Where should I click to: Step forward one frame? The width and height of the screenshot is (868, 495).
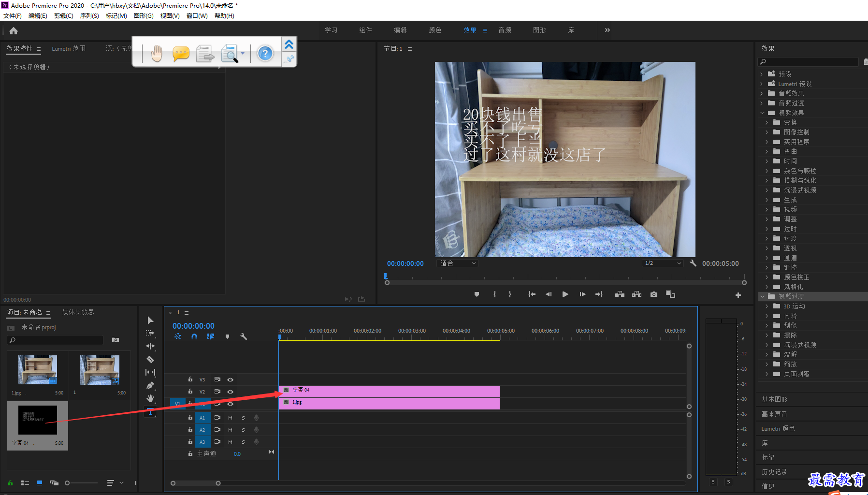click(x=582, y=294)
